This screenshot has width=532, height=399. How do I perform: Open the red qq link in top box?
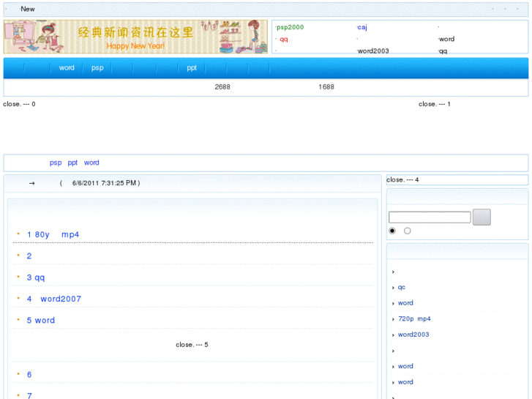[x=284, y=40]
